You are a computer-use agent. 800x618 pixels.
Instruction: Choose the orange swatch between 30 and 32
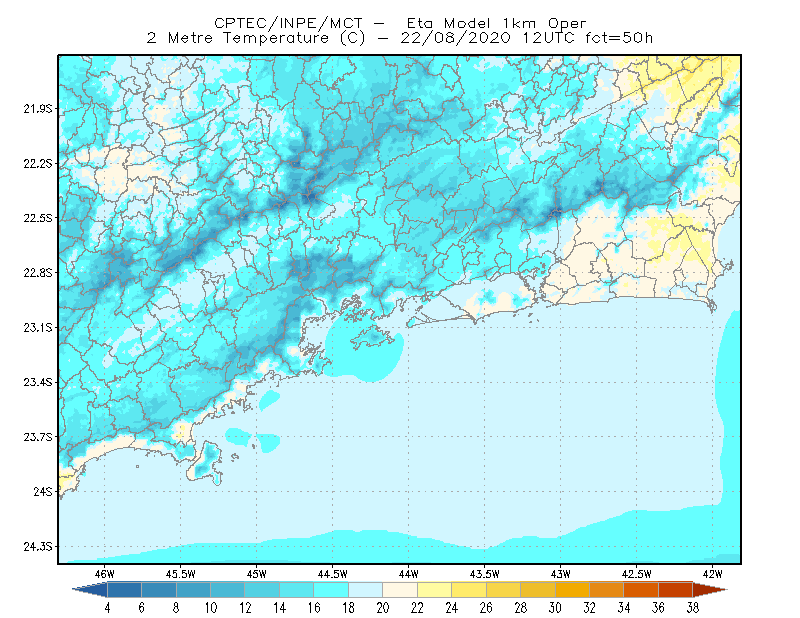click(x=572, y=590)
